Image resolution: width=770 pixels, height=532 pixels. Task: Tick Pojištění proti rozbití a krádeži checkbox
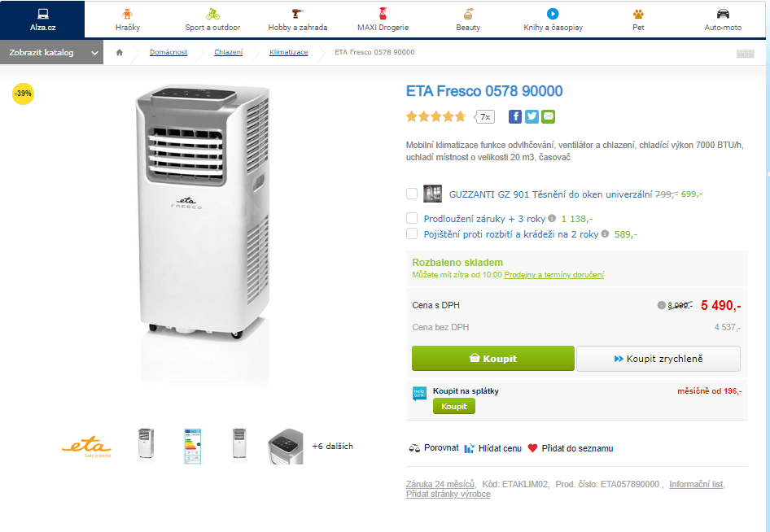click(x=412, y=233)
